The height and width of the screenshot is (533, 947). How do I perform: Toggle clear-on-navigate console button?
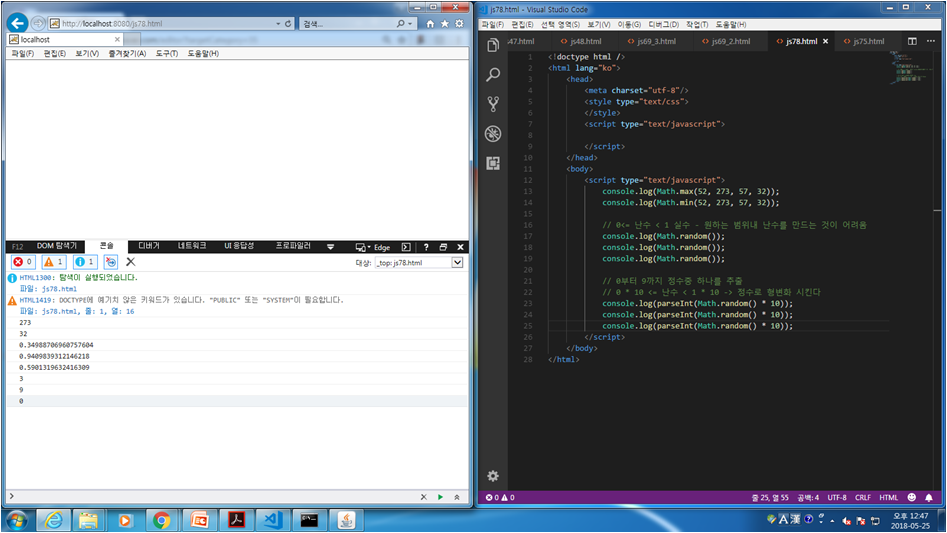point(111,261)
